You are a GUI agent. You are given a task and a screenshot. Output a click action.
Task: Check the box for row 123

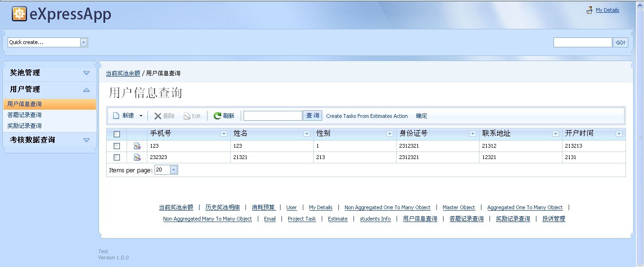117,146
